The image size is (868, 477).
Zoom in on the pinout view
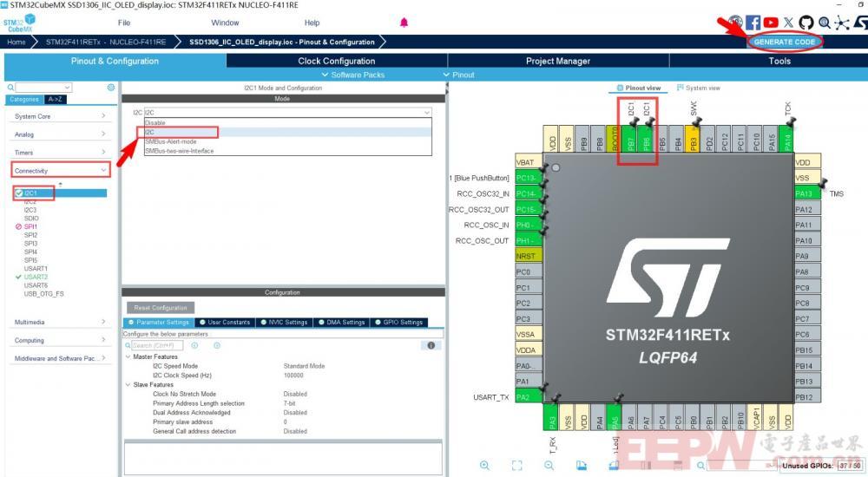coord(484,466)
